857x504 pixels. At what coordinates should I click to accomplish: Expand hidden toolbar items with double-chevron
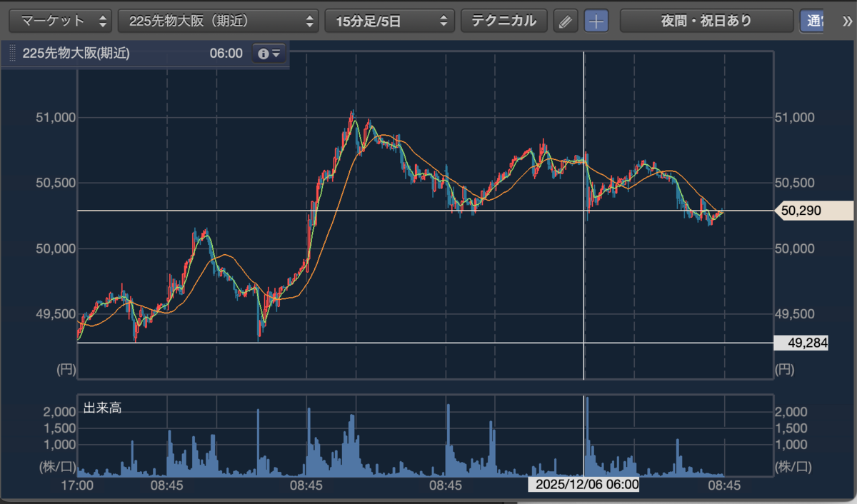846,21
